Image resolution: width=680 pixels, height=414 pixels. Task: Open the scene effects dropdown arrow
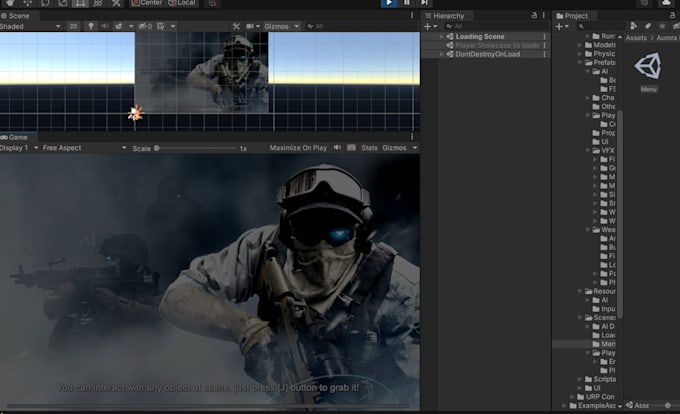coord(131,26)
